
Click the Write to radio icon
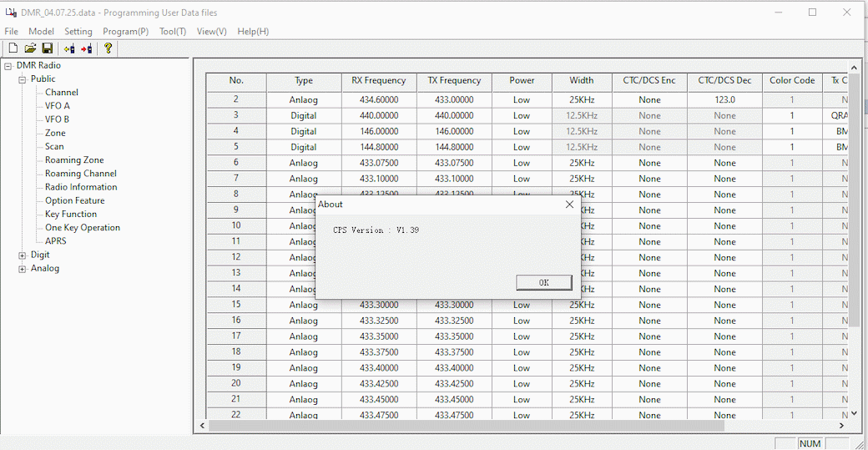[86, 48]
